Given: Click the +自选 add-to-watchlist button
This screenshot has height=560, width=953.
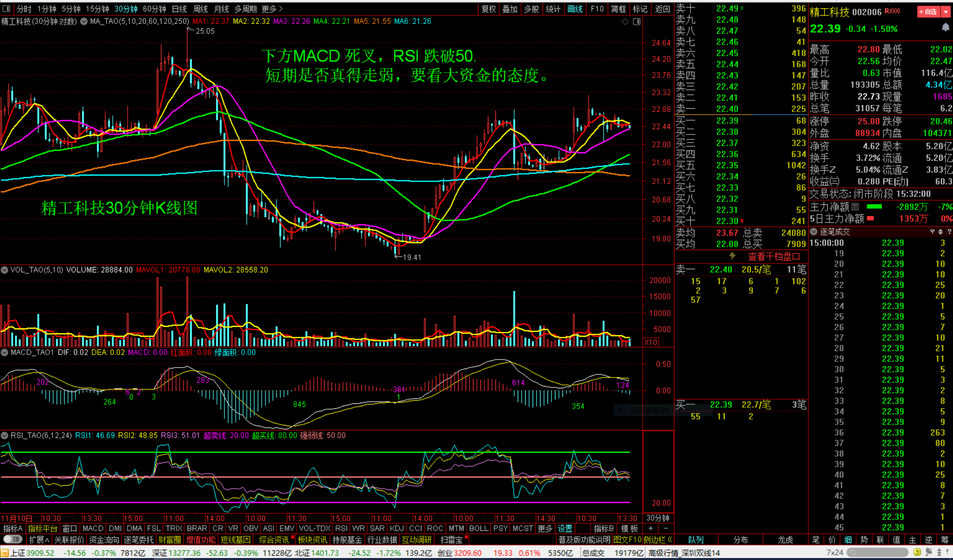Looking at the screenshot, I should click(928, 11).
